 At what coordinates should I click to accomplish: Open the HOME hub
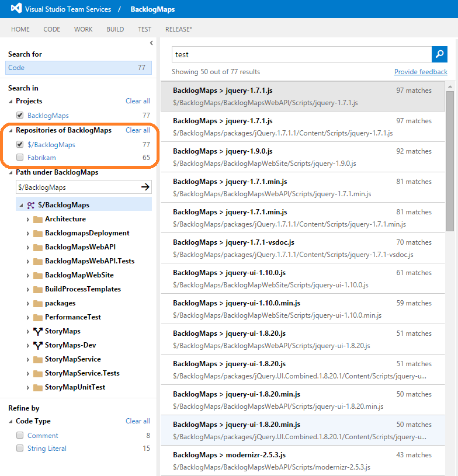[20, 29]
